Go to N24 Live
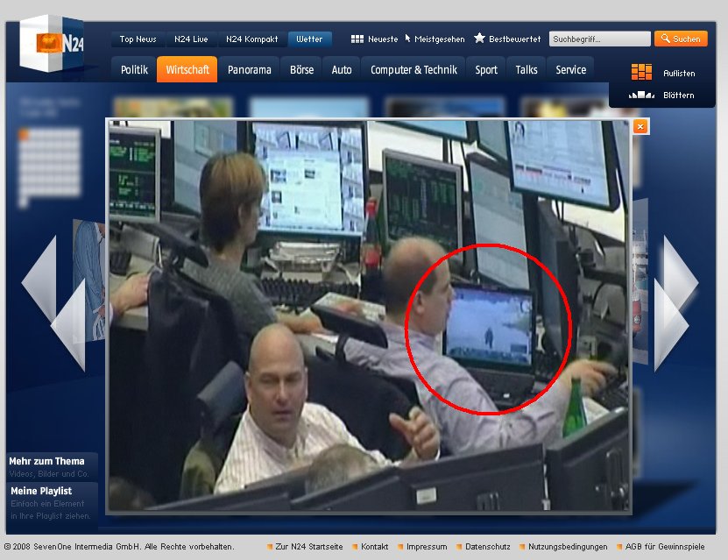728x560 pixels. [192, 39]
